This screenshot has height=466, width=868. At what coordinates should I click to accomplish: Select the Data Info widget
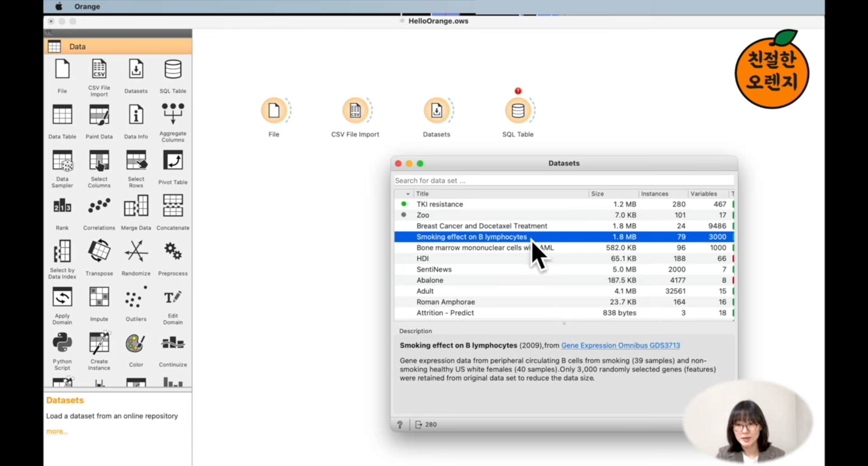[x=136, y=121]
